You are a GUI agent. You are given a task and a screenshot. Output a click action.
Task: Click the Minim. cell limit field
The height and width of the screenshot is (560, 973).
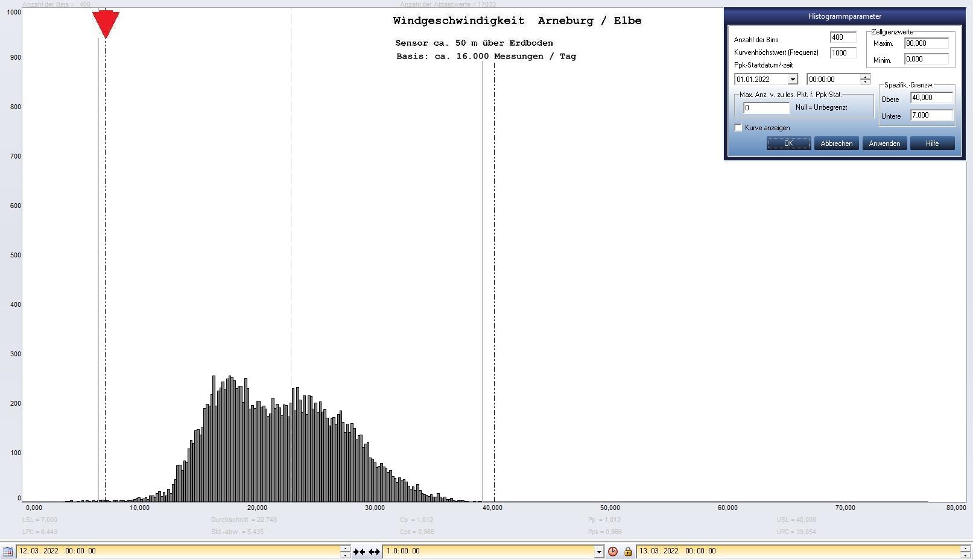pyautogui.click(x=927, y=59)
